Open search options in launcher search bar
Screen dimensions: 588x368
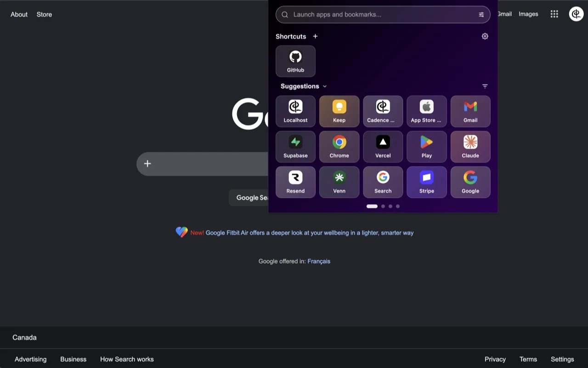(481, 15)
